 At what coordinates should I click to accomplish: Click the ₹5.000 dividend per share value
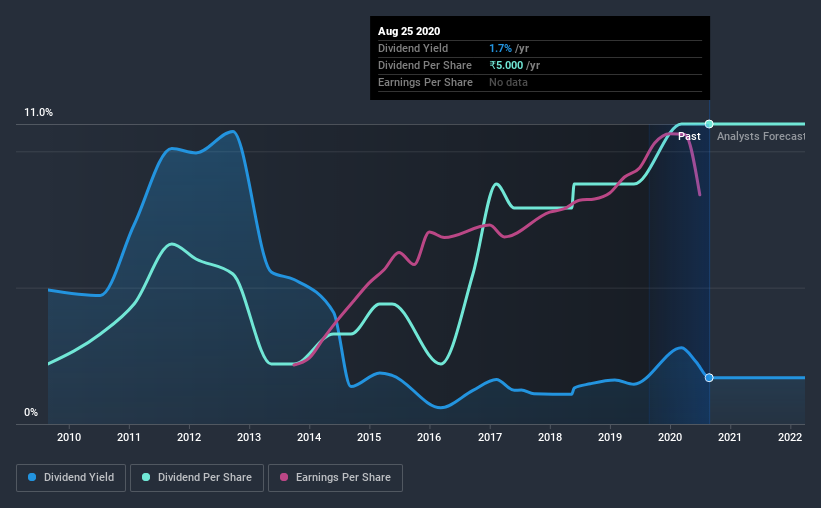point(506,65)
